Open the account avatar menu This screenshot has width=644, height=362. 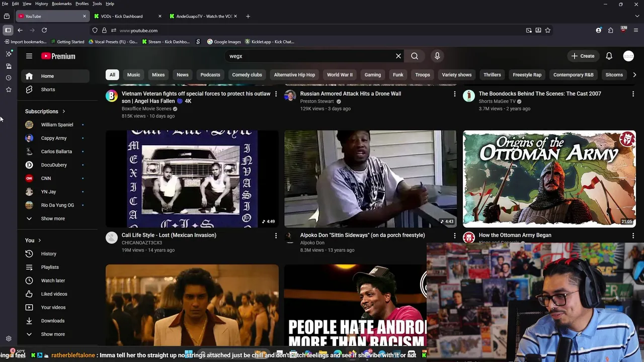[628, 56]
